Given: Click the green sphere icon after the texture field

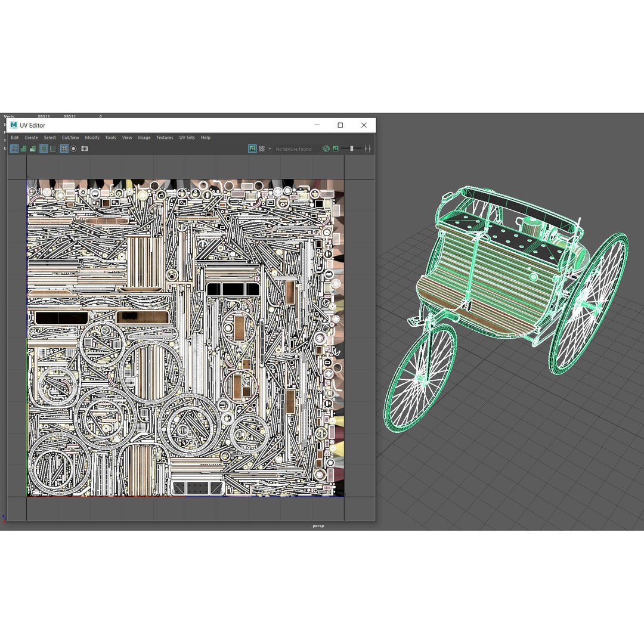Looking at the screenshot, I should pos(326,148).
